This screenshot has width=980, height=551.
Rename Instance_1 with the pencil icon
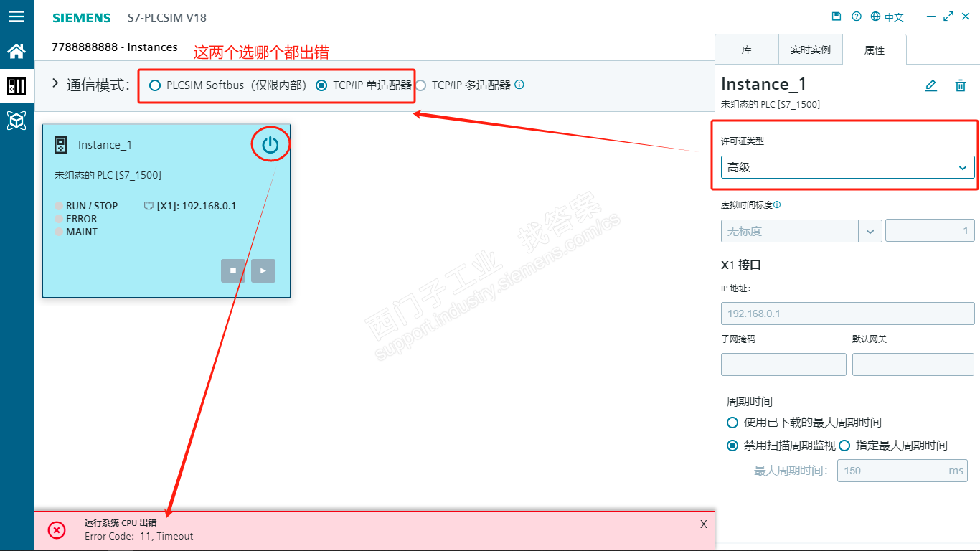click(930, 85)
